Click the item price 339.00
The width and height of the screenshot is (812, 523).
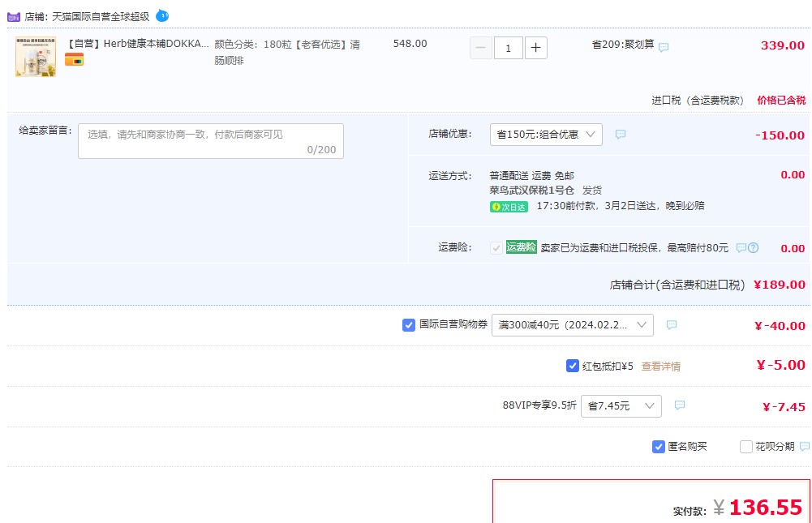click(783, 45)
